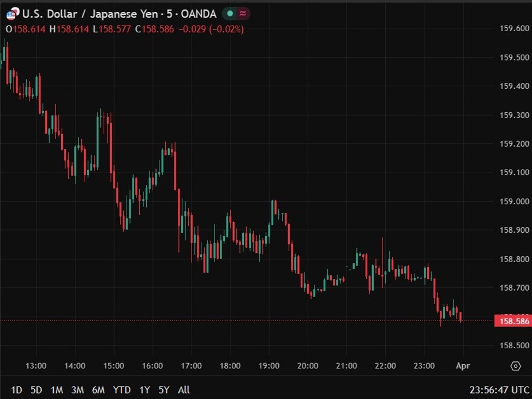Switch to the 5D time range
The width and height of the screenshot is (532, 399).
(x=36, y=390)
